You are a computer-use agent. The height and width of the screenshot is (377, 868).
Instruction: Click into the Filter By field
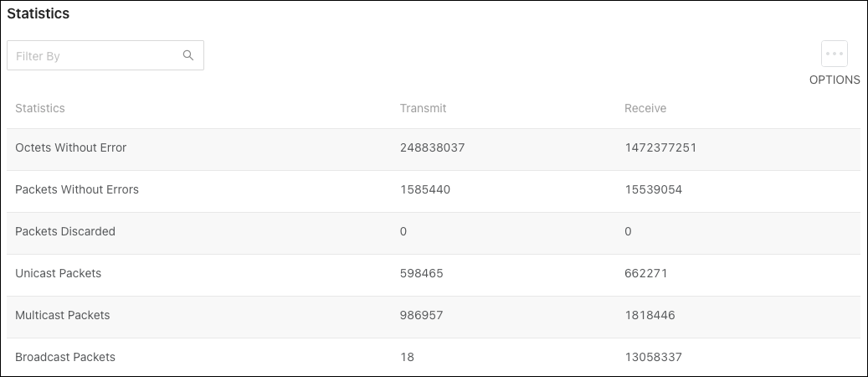[x=105, y=55]
